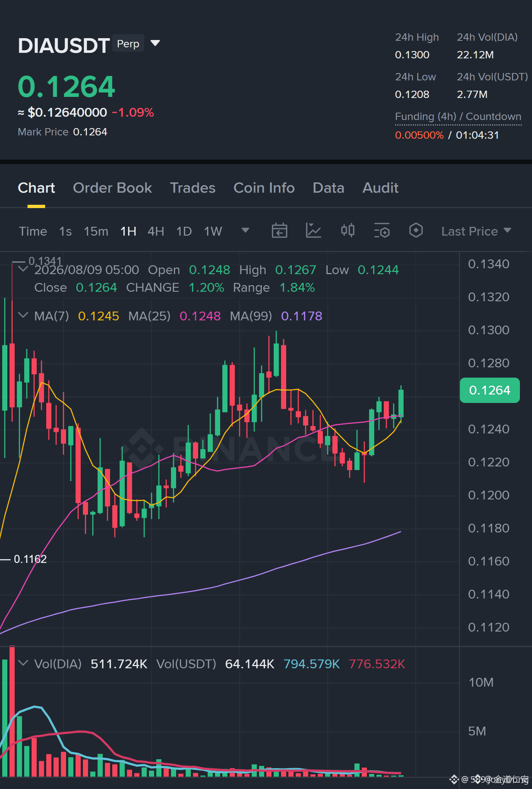Select the 1W interval

(x=213, y=231)
